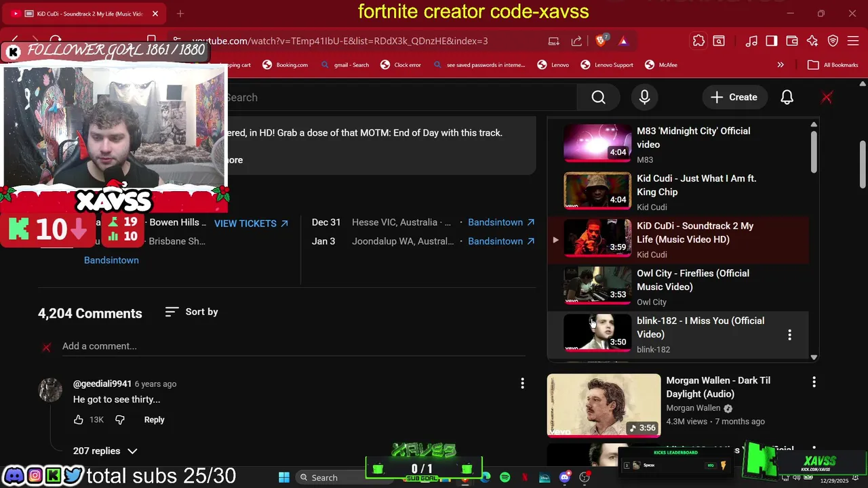Open the see saved passwords bookmark

point(479,65)
